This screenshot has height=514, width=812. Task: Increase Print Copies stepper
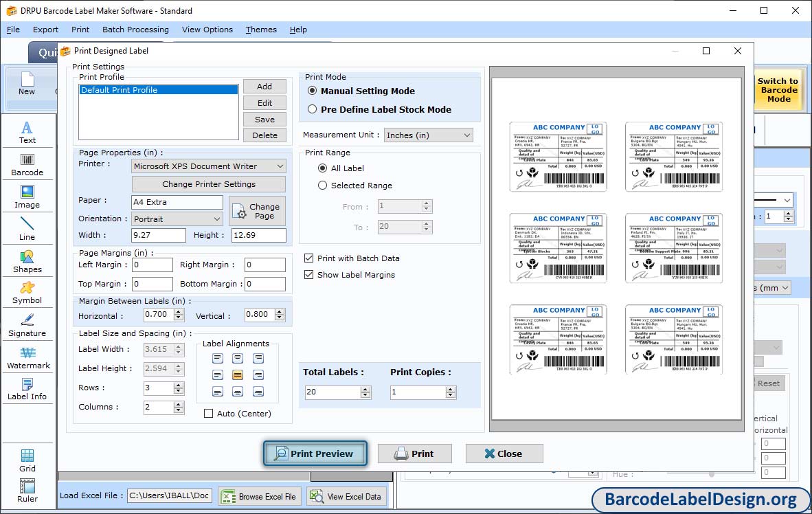pos(451,389)
